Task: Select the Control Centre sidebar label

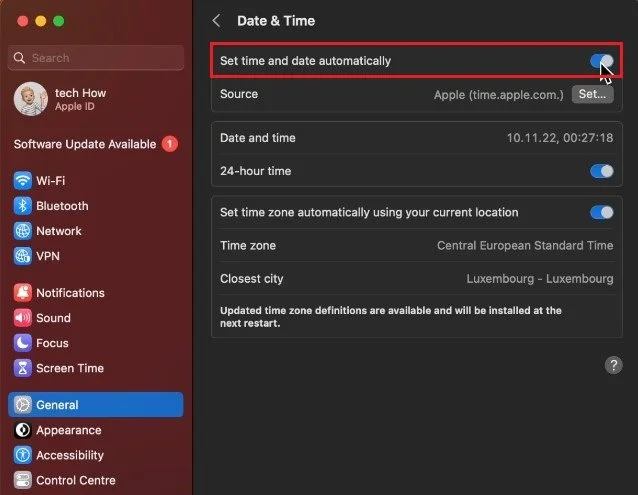Action: point(76,480)
